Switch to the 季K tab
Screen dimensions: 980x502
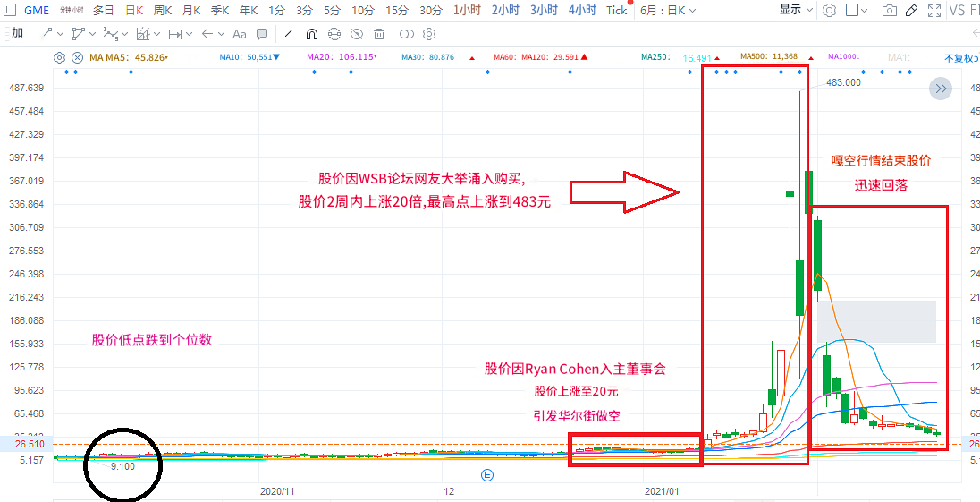coord(220,10)
